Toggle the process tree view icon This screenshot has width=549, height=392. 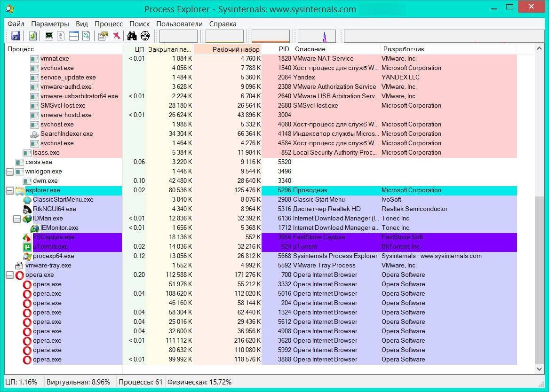61,36
